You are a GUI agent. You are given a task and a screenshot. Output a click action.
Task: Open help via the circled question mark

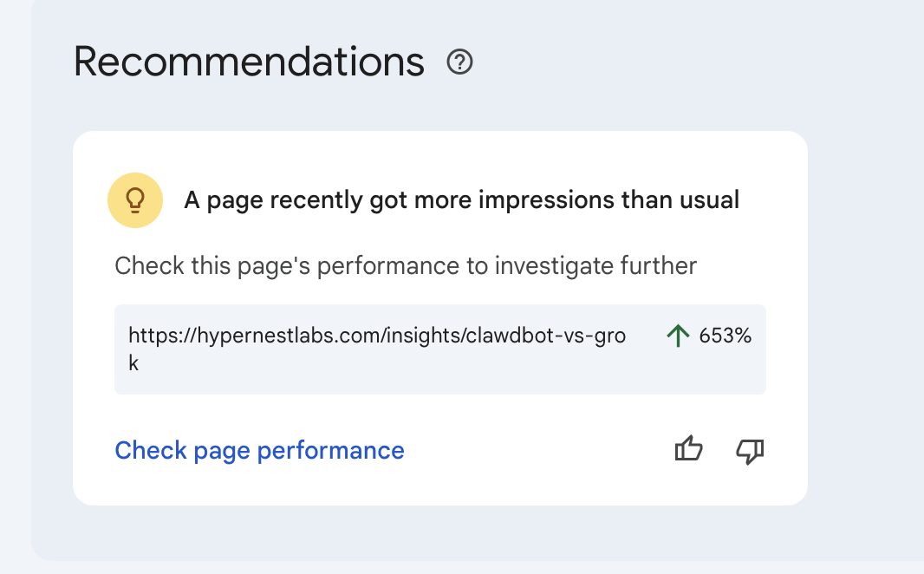coord(460,62)
